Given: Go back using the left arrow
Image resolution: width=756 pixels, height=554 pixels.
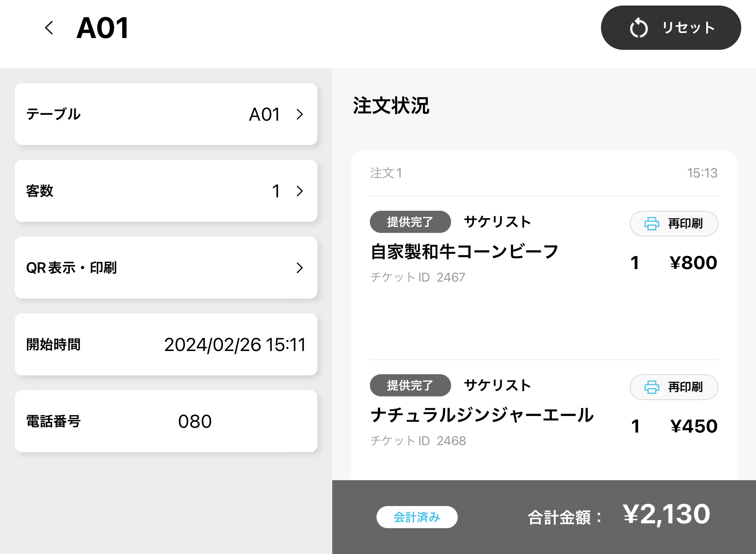Looking at the screenshot, I should tap(49, 28).
